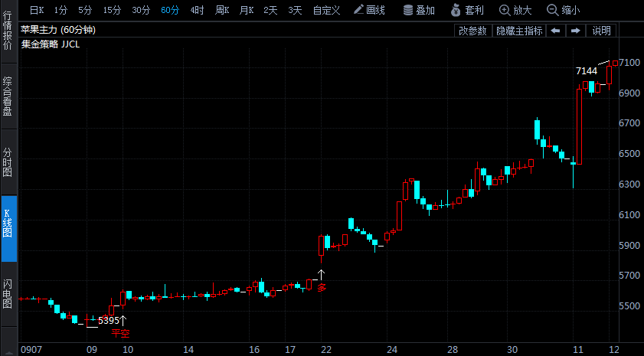Move chart back with left arrow

pyautogui.click(x=556, y=31)
